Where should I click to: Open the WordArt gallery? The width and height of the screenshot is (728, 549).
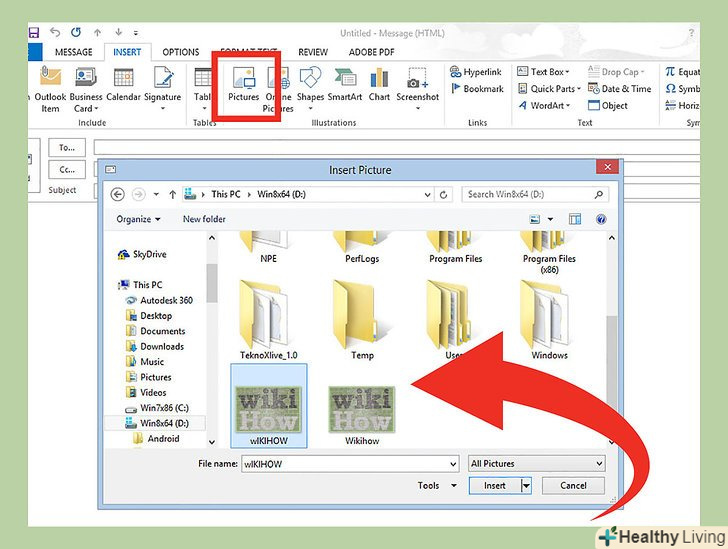[x=544, y=105]
